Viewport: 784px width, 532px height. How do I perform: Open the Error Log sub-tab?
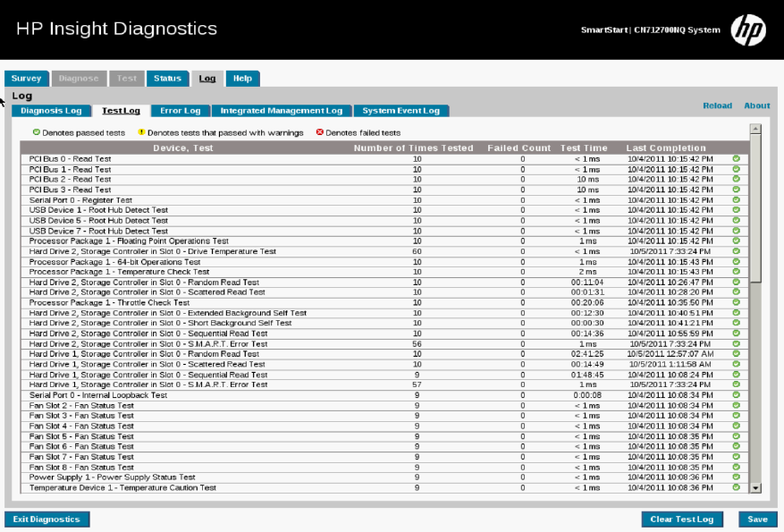pyautogui.click(x=181, y=111)
